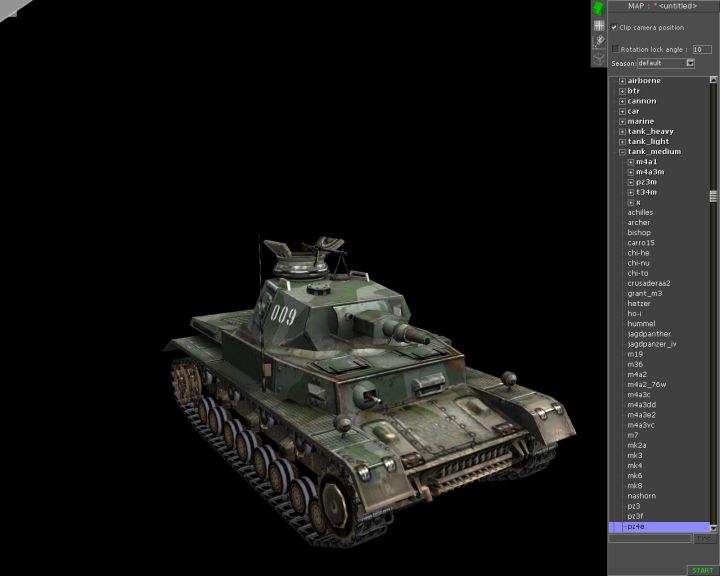Select the hetzer entity in list

coord(639,303)
